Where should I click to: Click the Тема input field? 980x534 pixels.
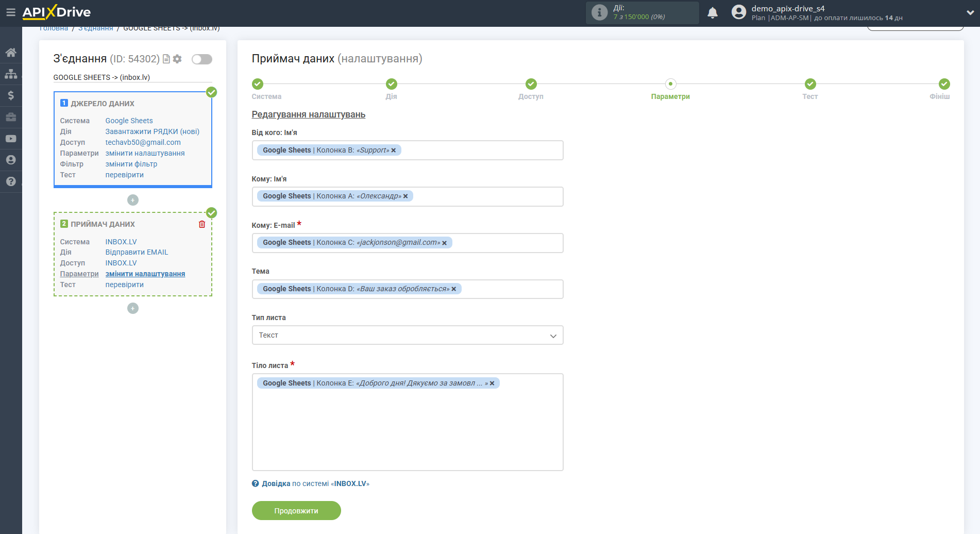pos(408,289)
